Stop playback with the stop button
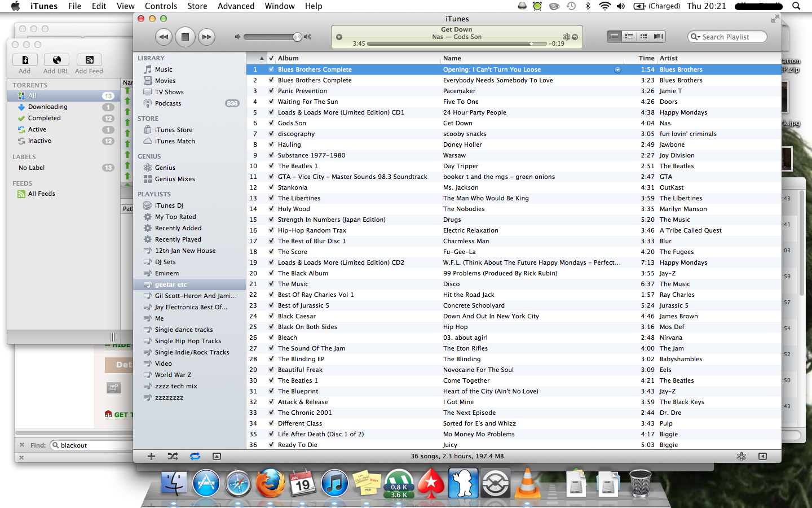Image resolution: width=812 pixels, height=508 pixels. pos(185,37)
